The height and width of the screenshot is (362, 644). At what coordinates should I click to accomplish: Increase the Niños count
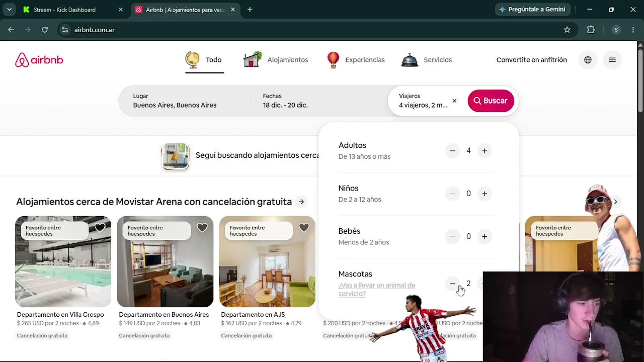tap(485, 194)
